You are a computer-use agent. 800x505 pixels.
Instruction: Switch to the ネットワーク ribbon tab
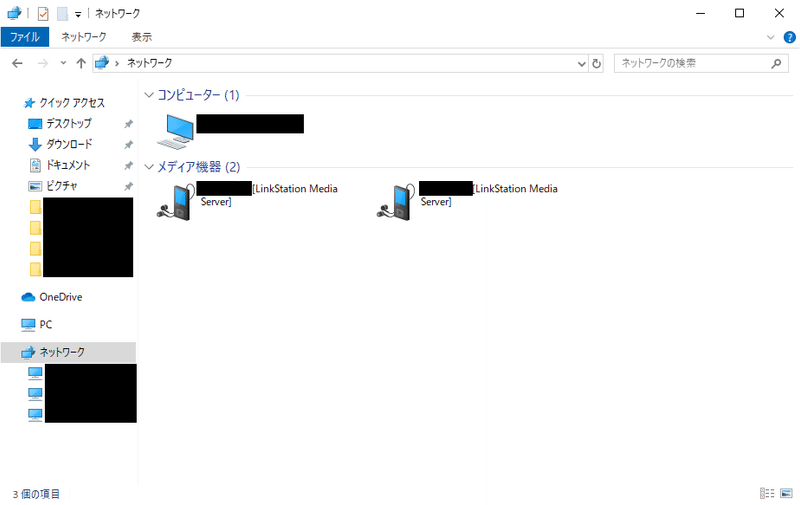pyautogui.click(x=84, y=37)
